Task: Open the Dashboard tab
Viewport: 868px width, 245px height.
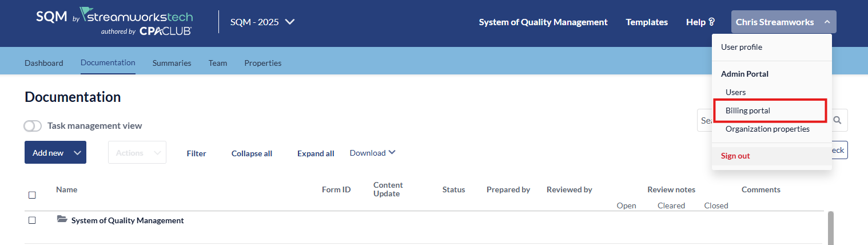Action: click(x=44, y=63)
